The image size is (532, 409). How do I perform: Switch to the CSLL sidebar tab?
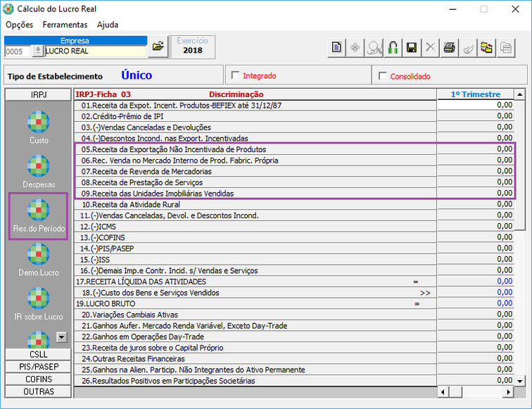38,354
